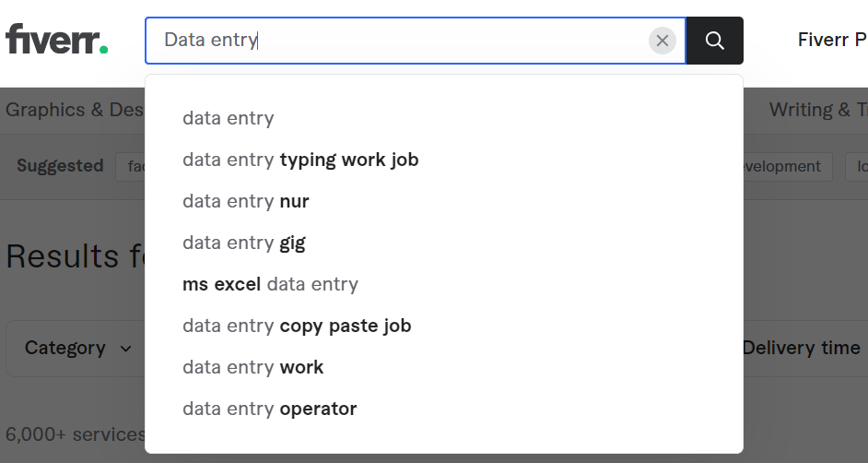This screenshot has height=463, width=868.
Task: Click the first suggested tag after 'Suggested'
Action: click(x=130, y=167)
